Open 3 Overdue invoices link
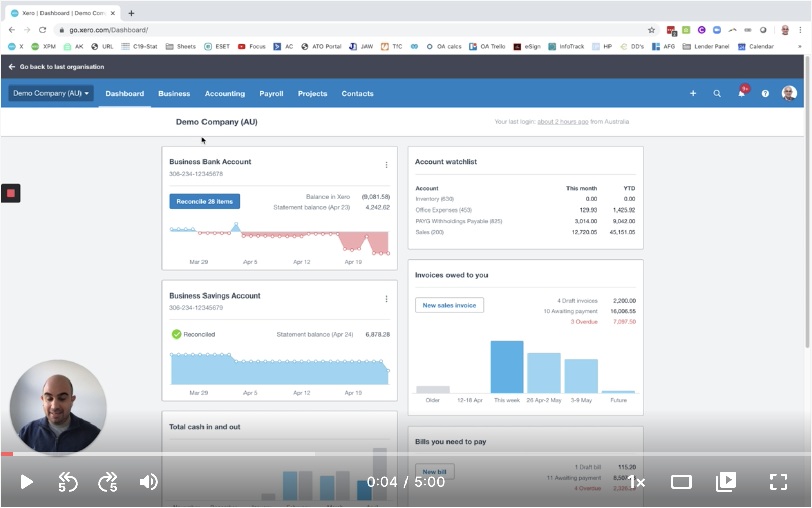 tap(584, 322)
